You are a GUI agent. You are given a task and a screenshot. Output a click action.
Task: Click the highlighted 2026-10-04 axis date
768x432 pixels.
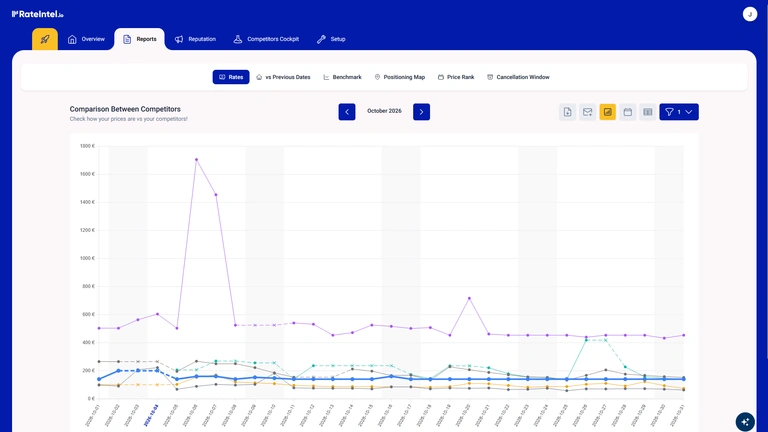click(x=151, y=415)
